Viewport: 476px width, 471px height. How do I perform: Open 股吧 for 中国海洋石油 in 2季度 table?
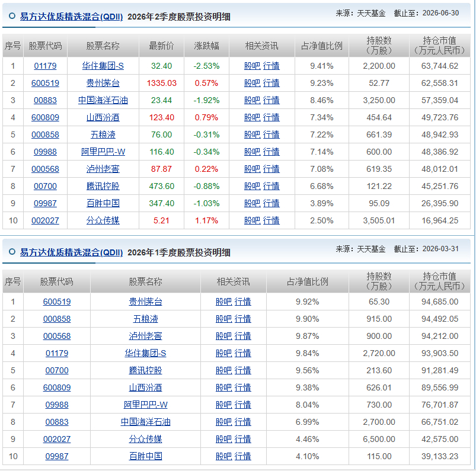point(253,100)
